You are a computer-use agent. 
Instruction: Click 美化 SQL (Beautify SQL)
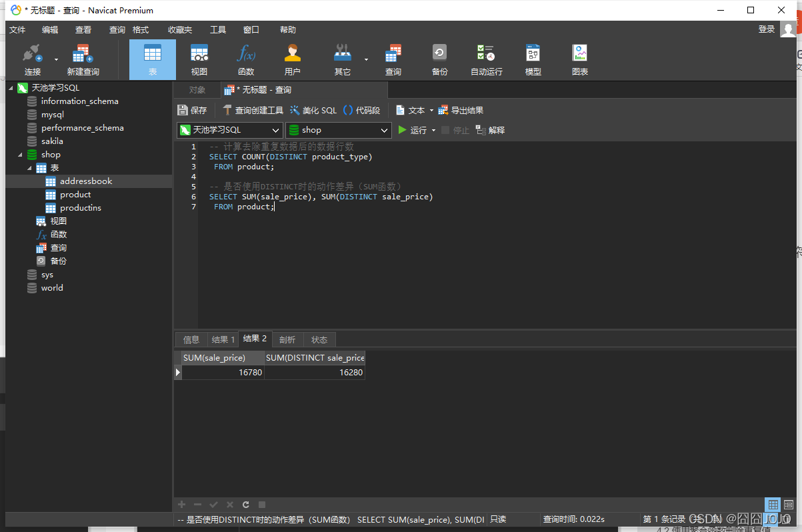pyautogui.click(x=313, y=110)
